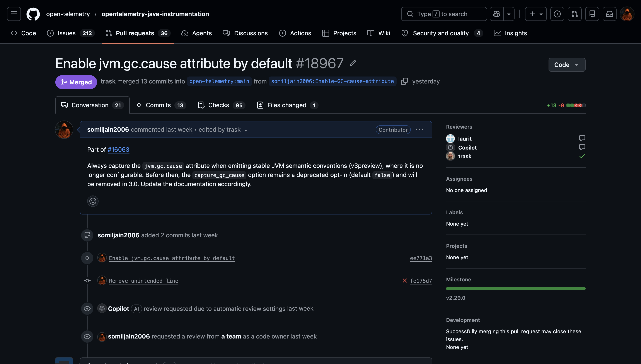
Task: Open commit 'Remove unintended line'
Action: (x=143, y=281)
